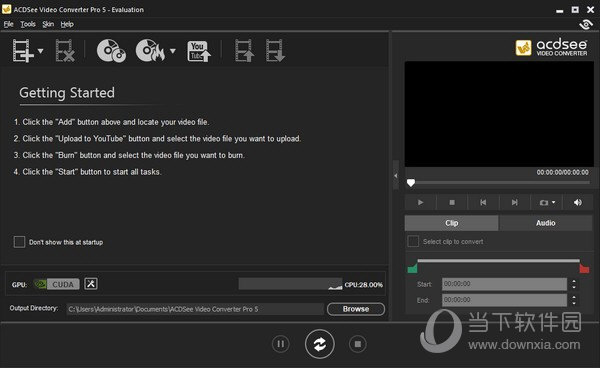Click the Add video file icon
Image resolution: width=600 pixels, height=368 pixels.
click(x=23, y=50)
